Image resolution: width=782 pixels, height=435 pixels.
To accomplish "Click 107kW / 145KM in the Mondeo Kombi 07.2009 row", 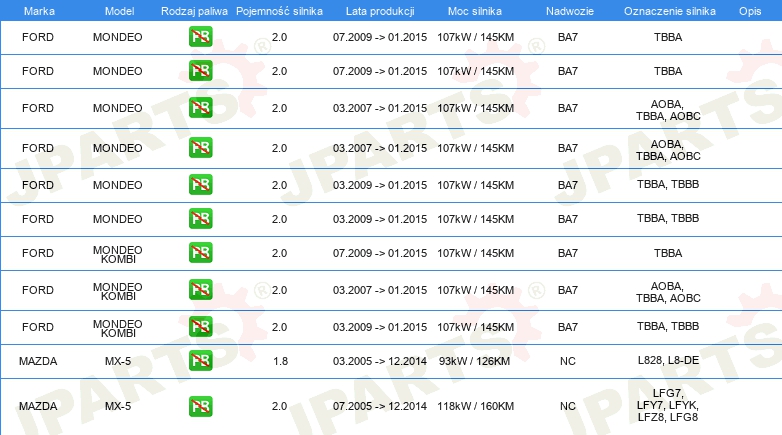I will [x=475, y=253].
